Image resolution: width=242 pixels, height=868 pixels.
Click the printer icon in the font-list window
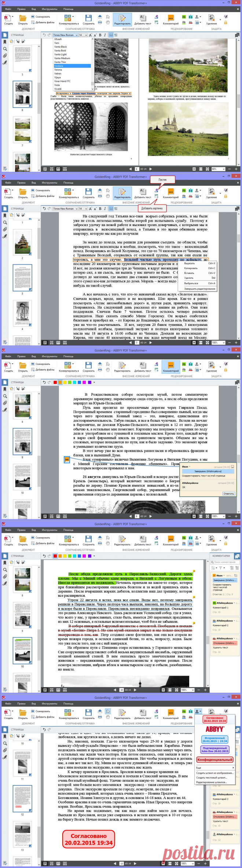pyautogui.click(x=100, y=22)
